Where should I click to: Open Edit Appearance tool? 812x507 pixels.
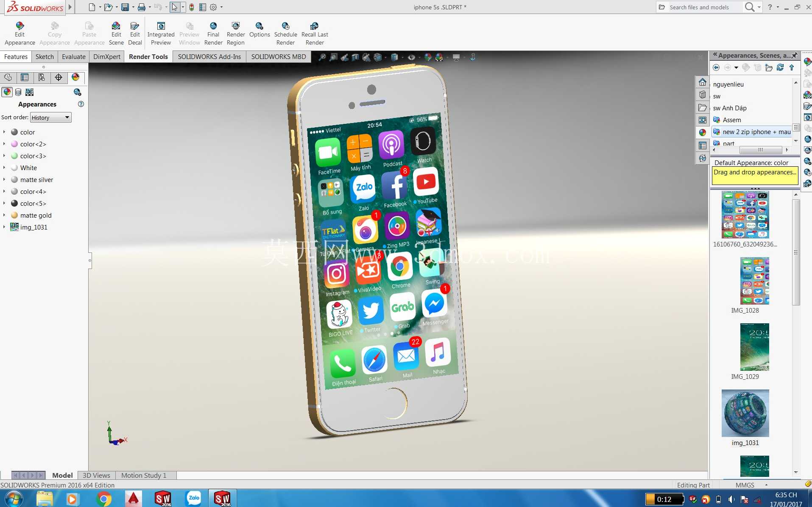[20, 34]
